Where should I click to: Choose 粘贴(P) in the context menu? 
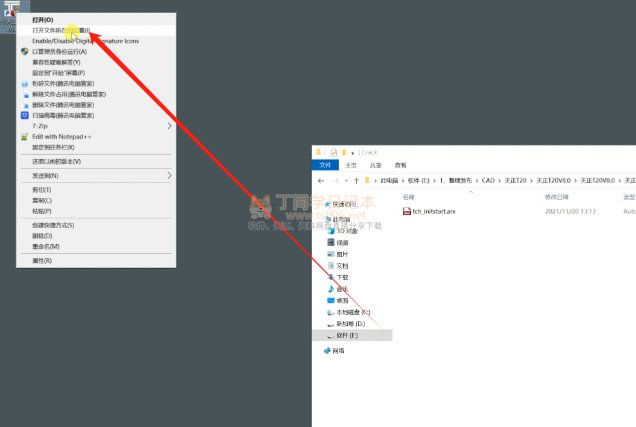pos(96,211)
